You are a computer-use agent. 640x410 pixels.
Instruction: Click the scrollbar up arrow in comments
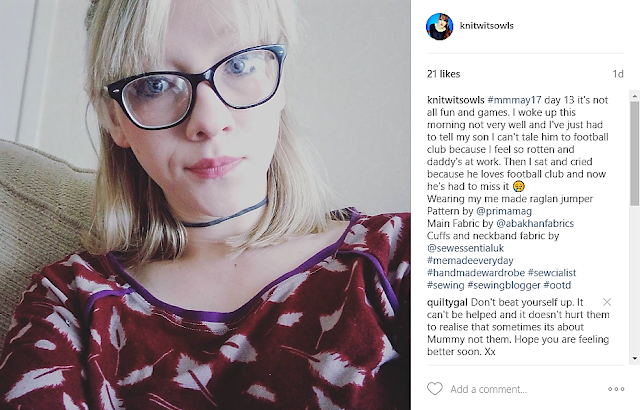point(634,96)
